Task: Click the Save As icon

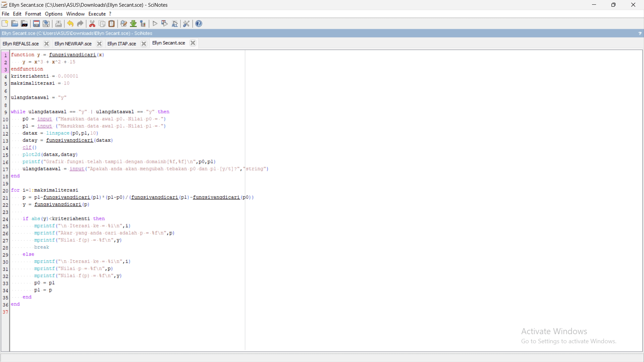Action: [46, 23]
